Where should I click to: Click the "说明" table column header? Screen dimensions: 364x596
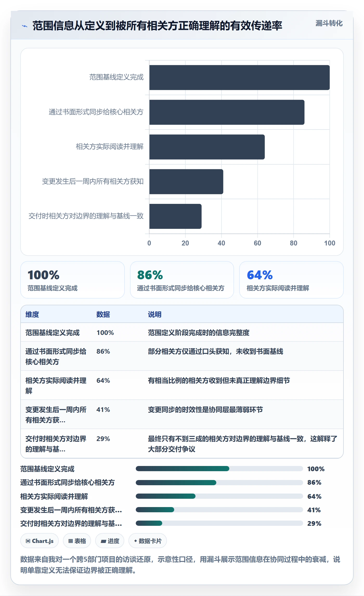(155, 314)
